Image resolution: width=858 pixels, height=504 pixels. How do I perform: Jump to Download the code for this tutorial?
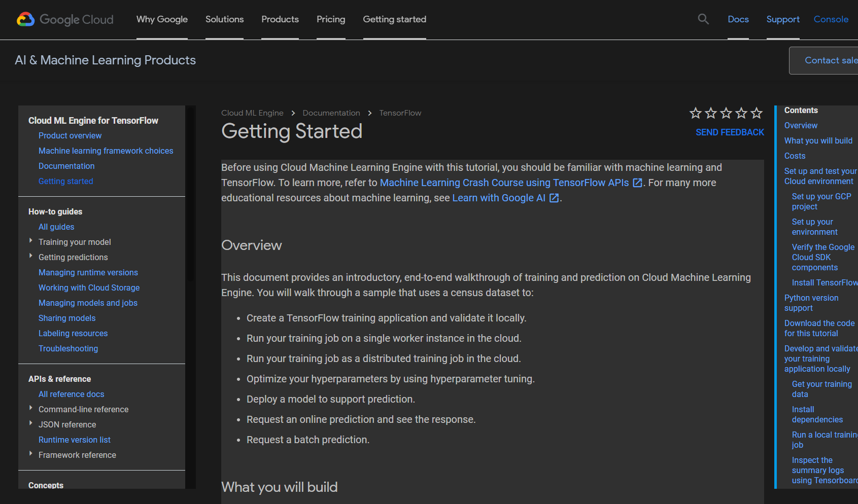pos(819,328)
